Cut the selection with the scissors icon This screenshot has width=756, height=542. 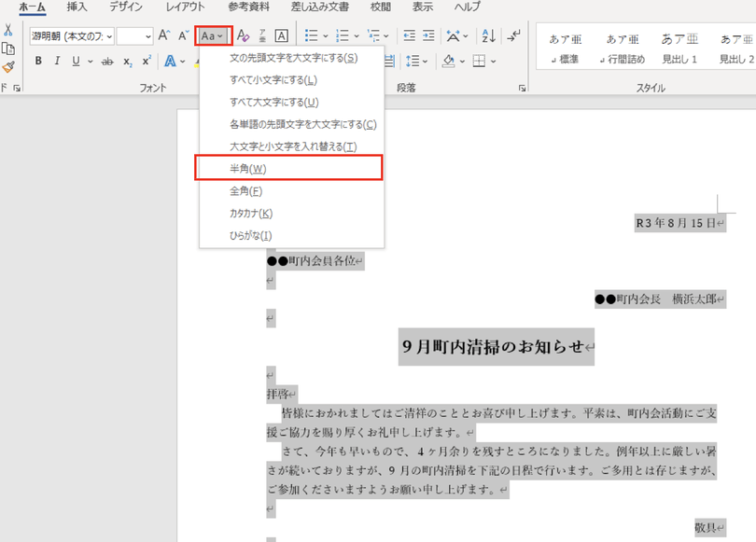coord(7,31)
